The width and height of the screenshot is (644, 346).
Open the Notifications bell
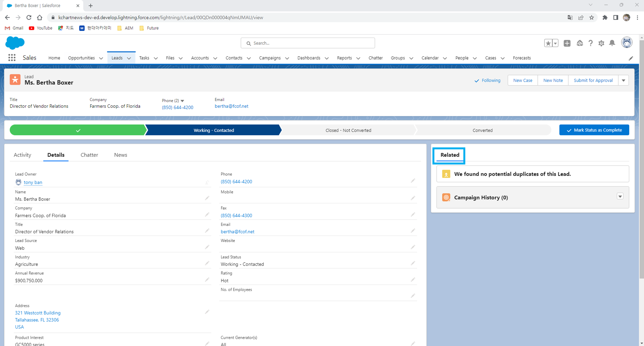click(x=612, y=43)
